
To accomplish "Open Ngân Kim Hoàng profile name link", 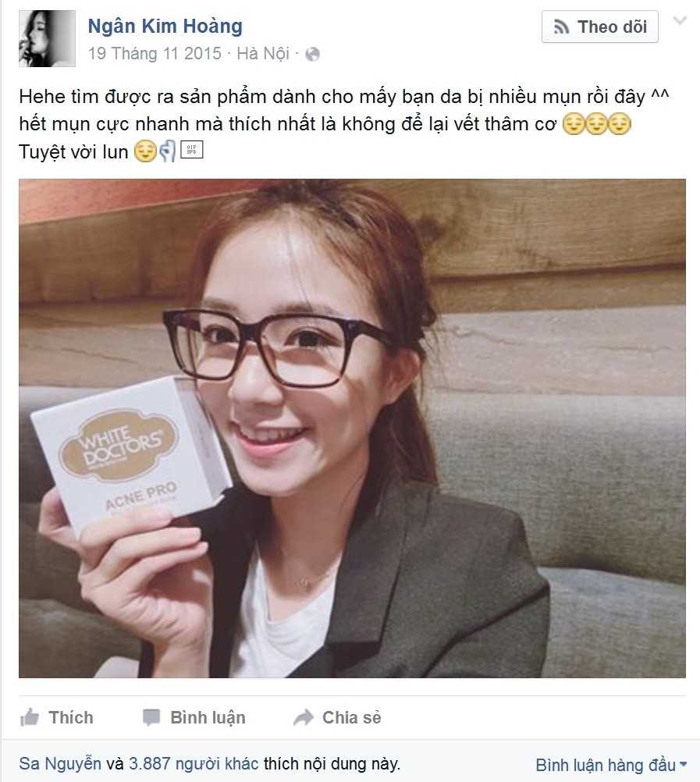I will click(x=165, y=26).
